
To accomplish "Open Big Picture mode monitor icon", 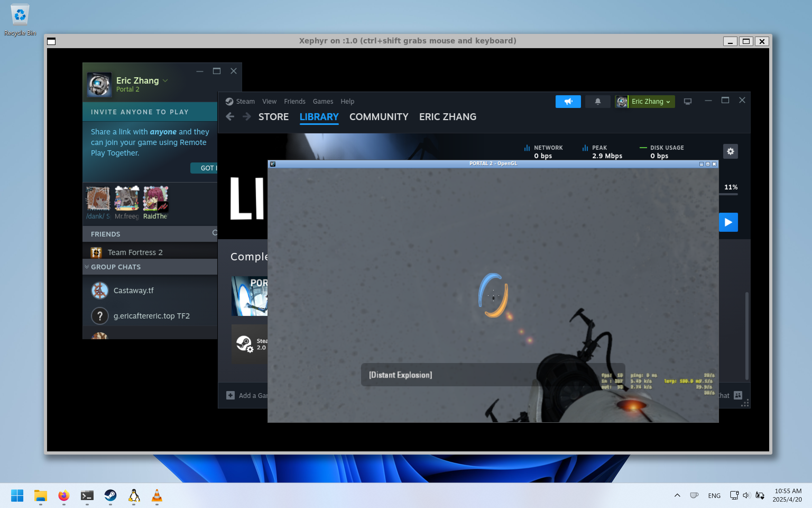I will click(688, 101).
